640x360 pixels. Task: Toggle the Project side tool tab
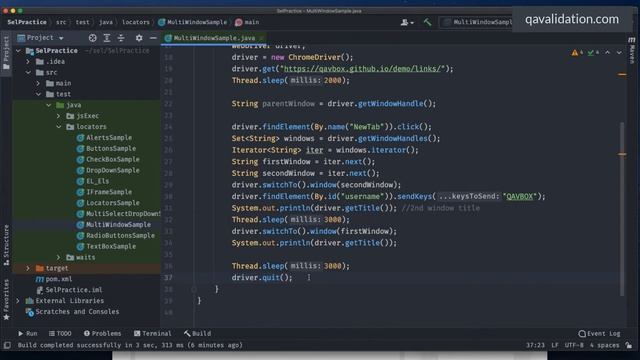click(6, 53)
